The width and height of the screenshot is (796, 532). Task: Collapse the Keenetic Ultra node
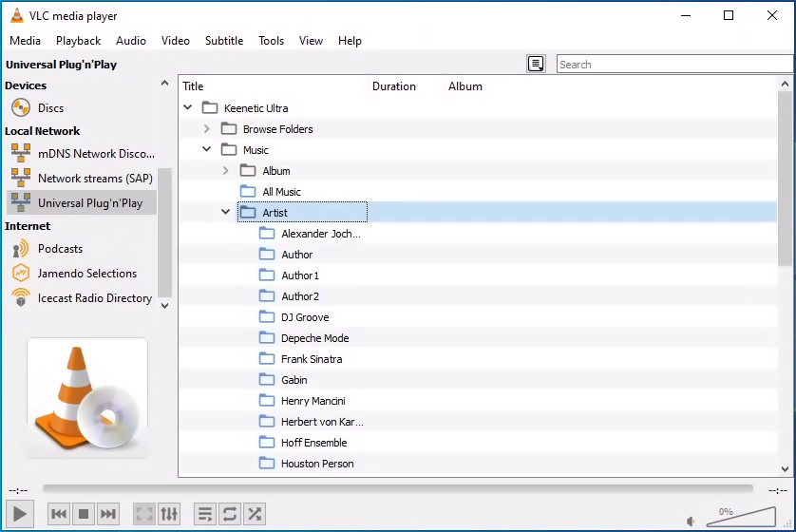click(x=188, y=107)
